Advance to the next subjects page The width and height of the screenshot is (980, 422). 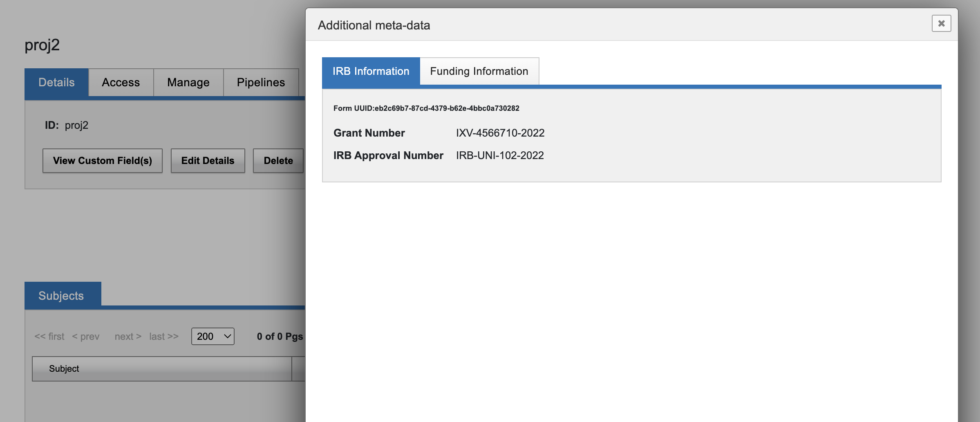coord(128,337)
